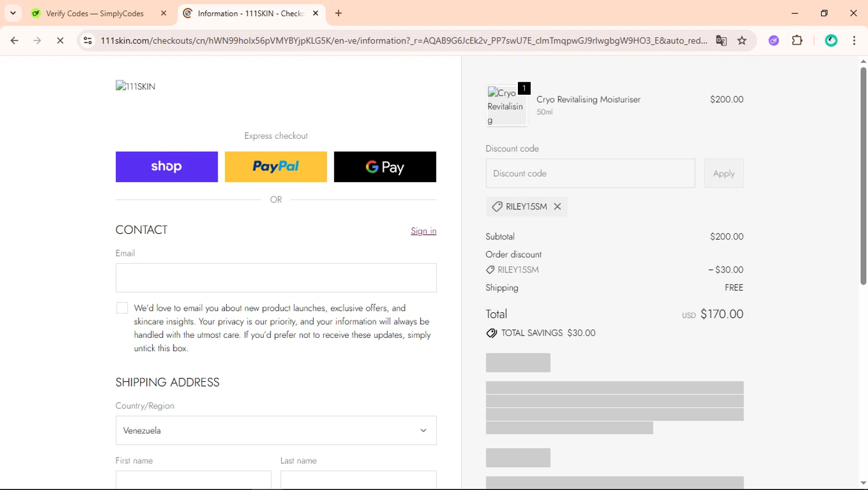Image resolution: width=868 pixels, height=490 pixels.
Task: Focus the Email input field
Action: pyautogui.click(x=276, y=278)
